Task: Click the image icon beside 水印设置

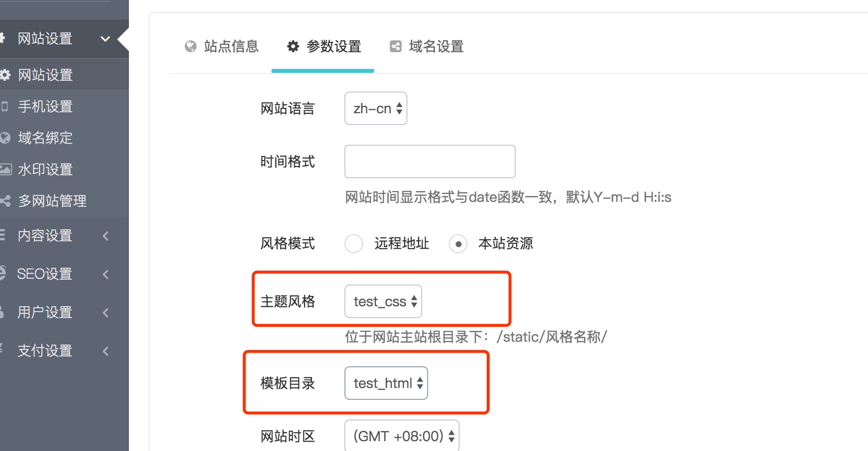Action: coord(5,169)
